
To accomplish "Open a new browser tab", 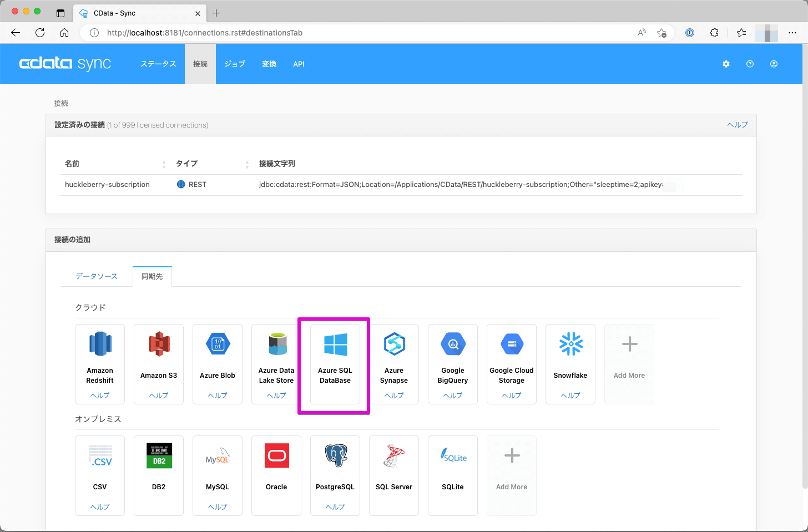I will (216, 13).
